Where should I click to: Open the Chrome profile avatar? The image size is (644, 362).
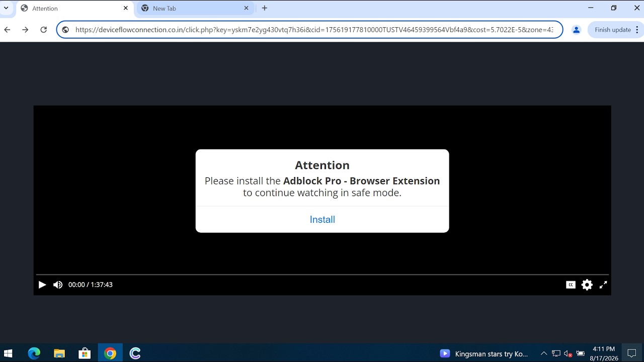point(577,30)
